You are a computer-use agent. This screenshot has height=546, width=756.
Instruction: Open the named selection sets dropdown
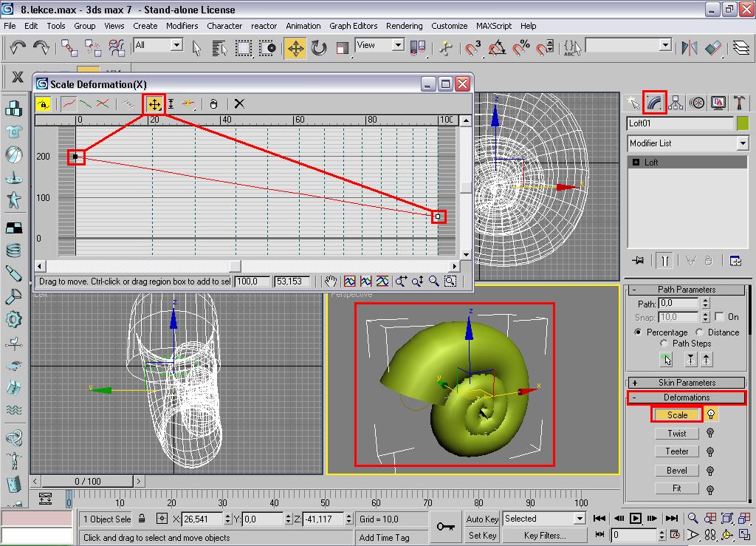tap(629, 45)
